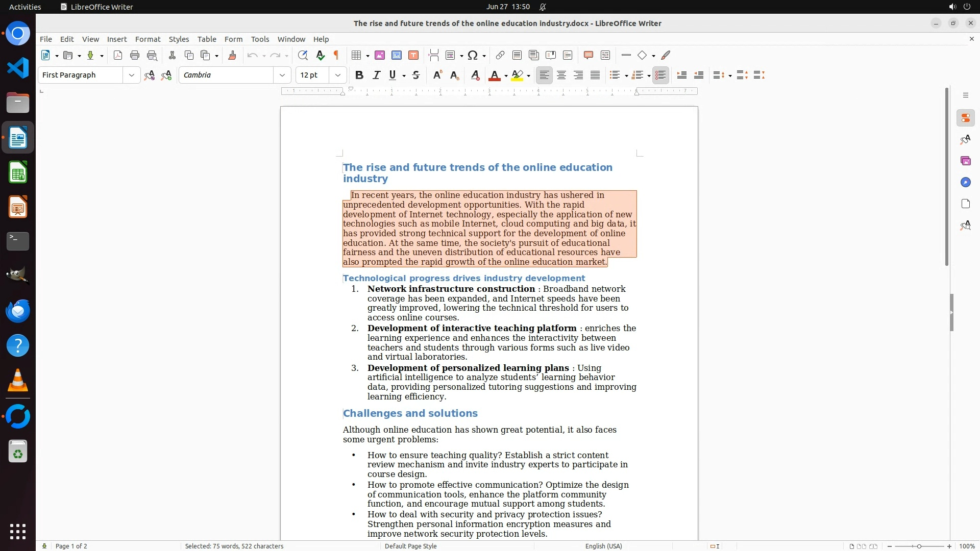Open the Styles menu
This screenshot has width=980, height=551.
coord(179,39)
